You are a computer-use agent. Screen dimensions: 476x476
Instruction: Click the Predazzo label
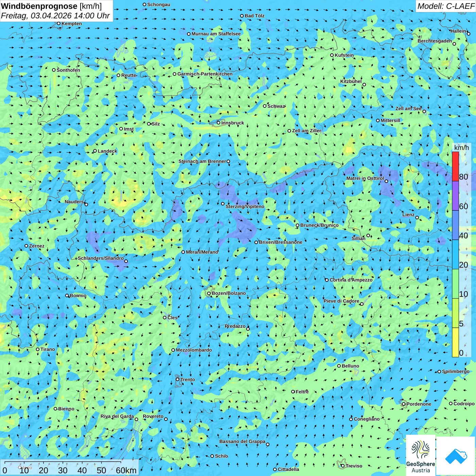click(235, 326)
